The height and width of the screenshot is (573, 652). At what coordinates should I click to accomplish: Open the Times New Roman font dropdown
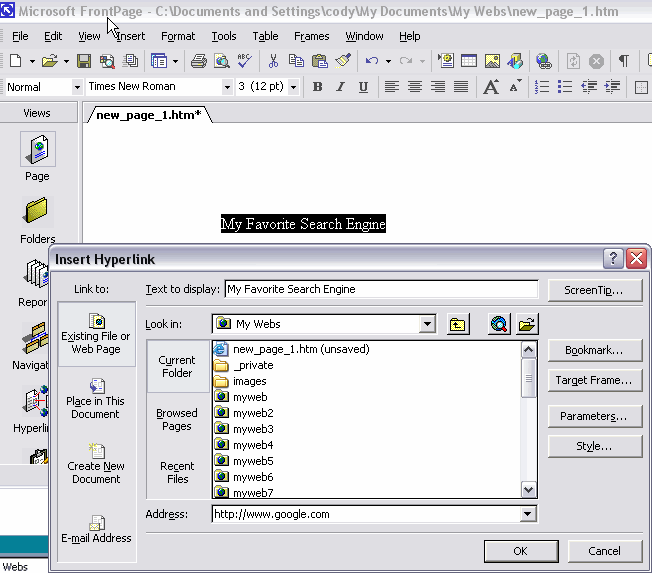coord(226,87)
